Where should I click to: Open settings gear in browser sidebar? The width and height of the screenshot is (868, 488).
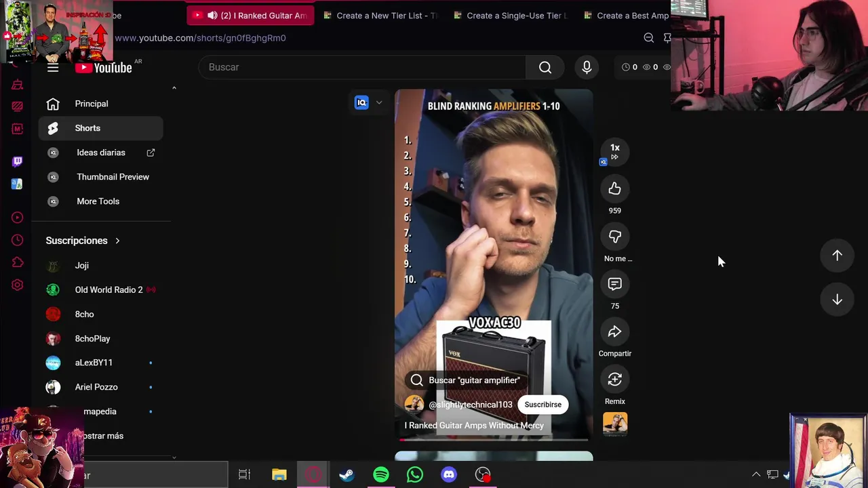(18, 285)
